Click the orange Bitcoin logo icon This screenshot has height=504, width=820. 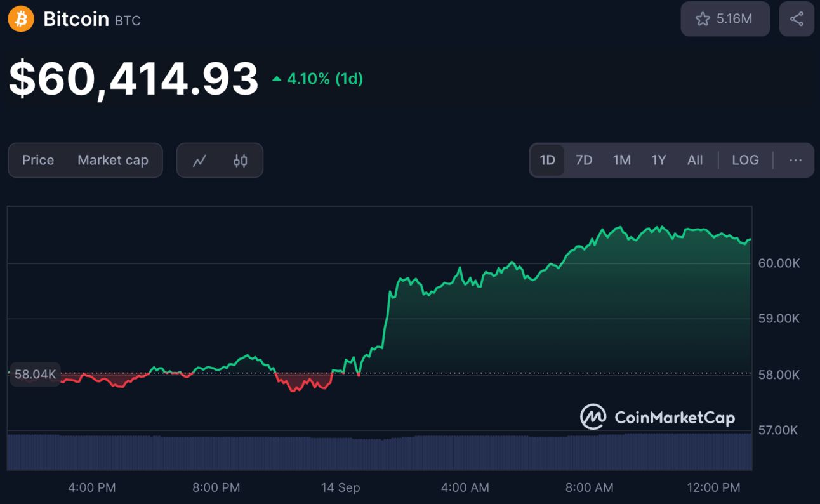(20, 19)
